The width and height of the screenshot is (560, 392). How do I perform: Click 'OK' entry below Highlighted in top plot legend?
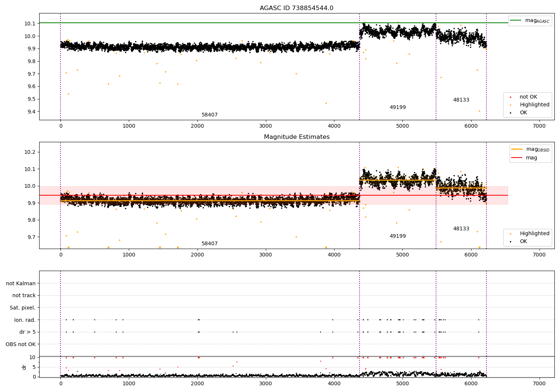pyautogui.click(x=523, y=112)
